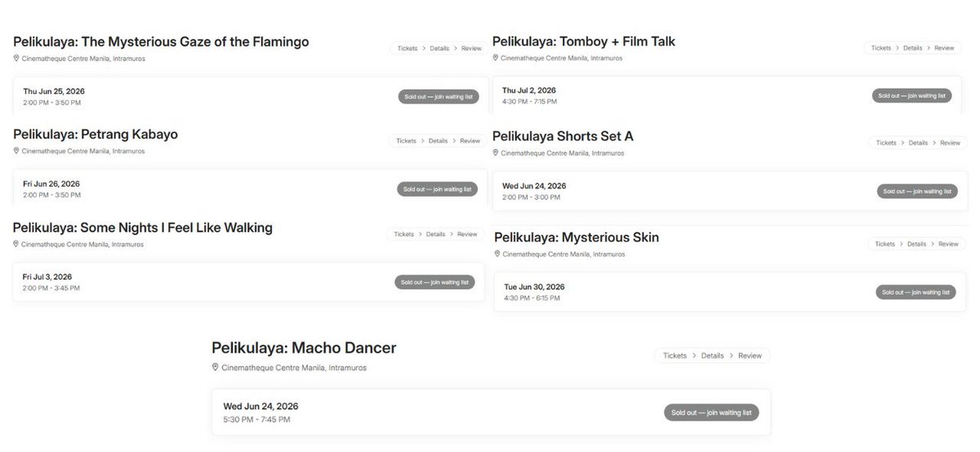Click the time '2:00 PM - 3:45 PM'
This screenshot has width=980, height=452.
(x=51, y=288)
